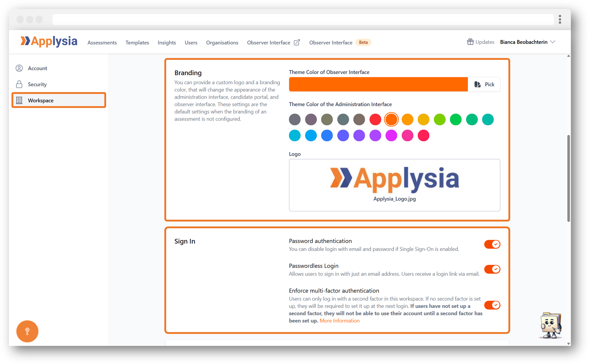Open the Updates gift icon
589x364 pixels.
[470, 42]
